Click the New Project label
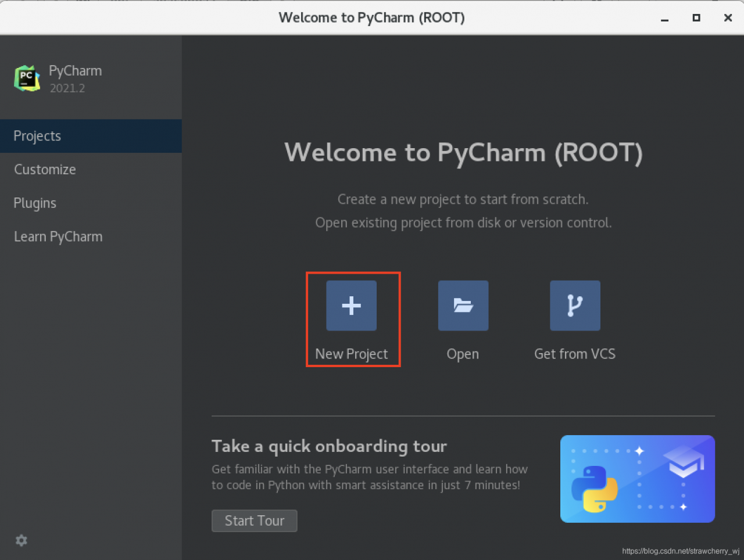744x560 pixels. click(351, 354)
